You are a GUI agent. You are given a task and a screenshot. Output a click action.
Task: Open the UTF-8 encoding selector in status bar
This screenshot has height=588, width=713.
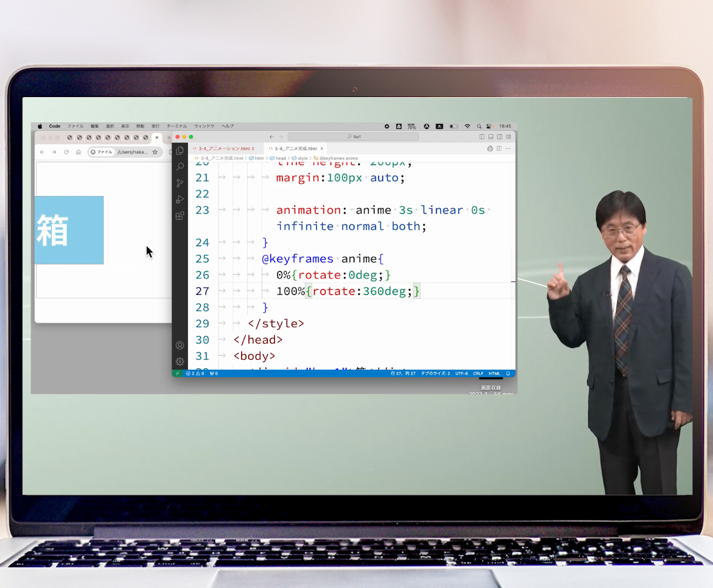(x=462, y=374)
